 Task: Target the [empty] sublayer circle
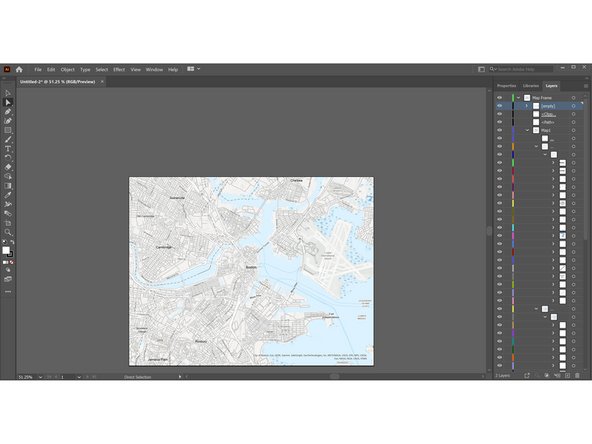point(574,106)
